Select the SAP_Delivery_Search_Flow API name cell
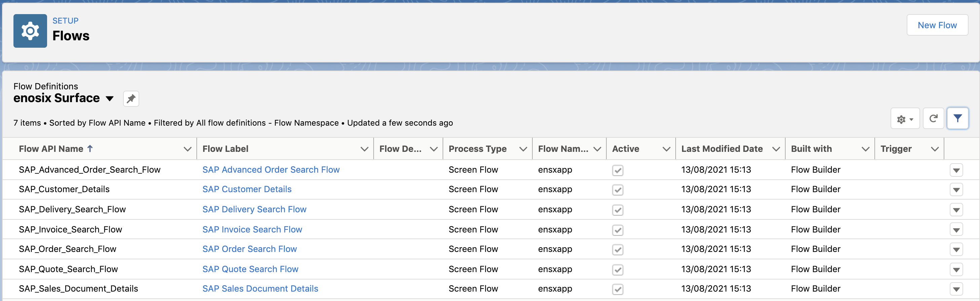This screenshot has width=980, height=301. coord(72,209)
